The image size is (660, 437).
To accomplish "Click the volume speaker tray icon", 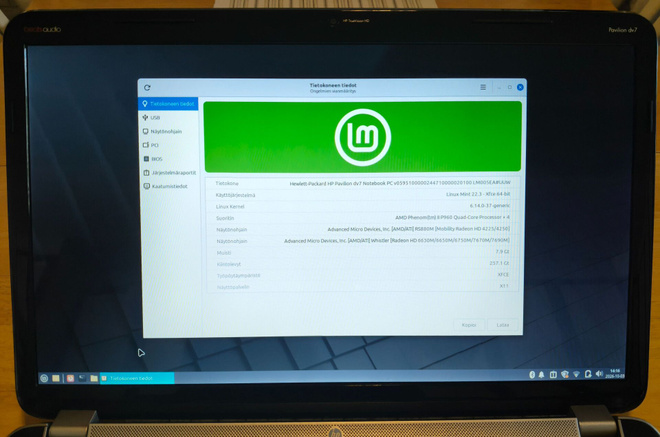I will click(x=599, y=374).
